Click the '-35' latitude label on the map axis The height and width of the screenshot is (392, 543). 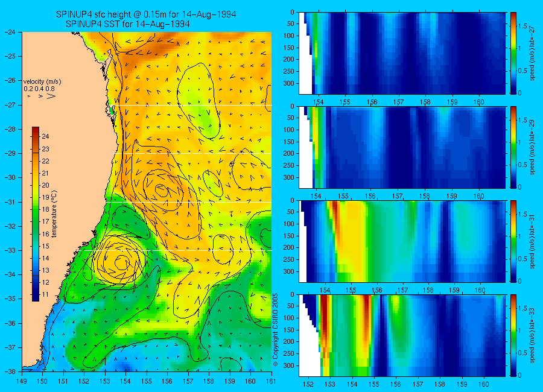click(10, 299)
